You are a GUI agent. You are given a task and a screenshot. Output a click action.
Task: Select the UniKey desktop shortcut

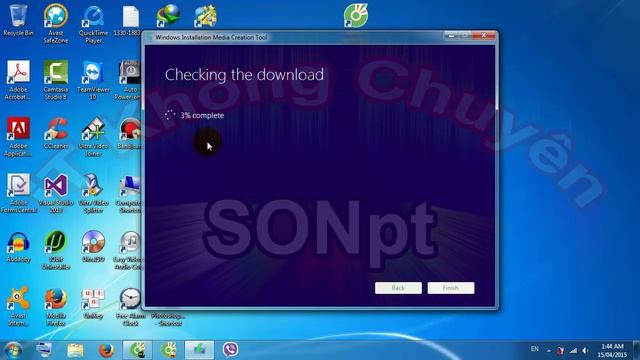(93, 303)
